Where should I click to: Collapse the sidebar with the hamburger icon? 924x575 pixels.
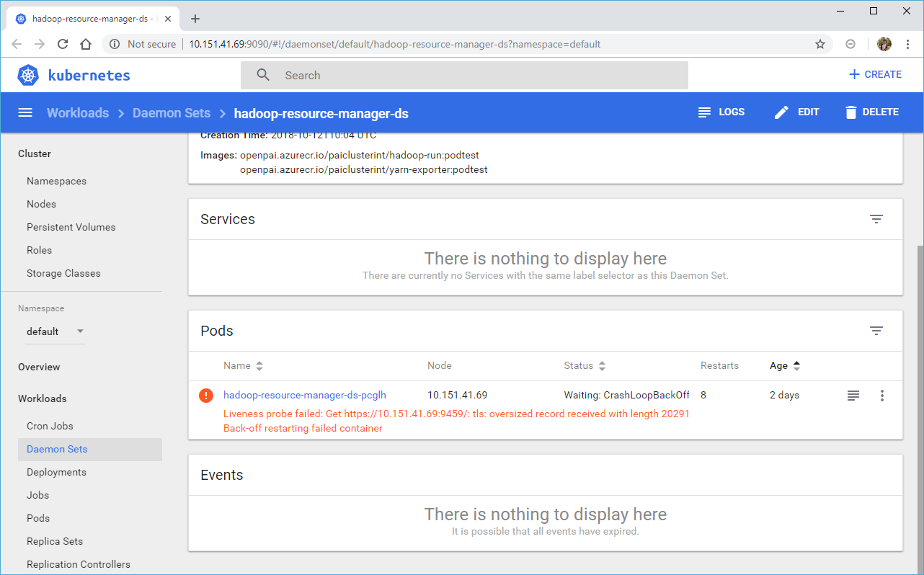point(25,112)
